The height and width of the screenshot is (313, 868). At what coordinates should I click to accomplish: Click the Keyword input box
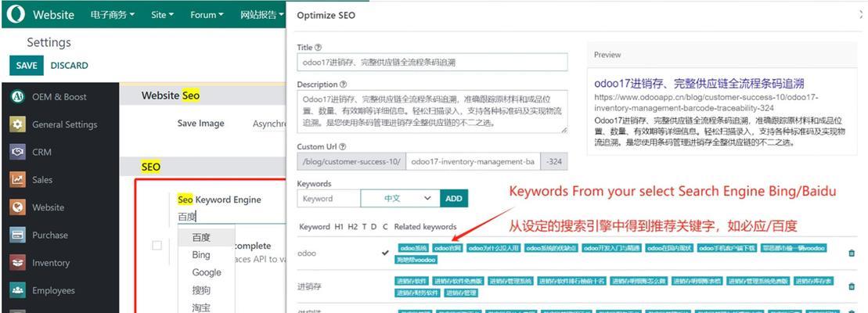tap(329, 199)
